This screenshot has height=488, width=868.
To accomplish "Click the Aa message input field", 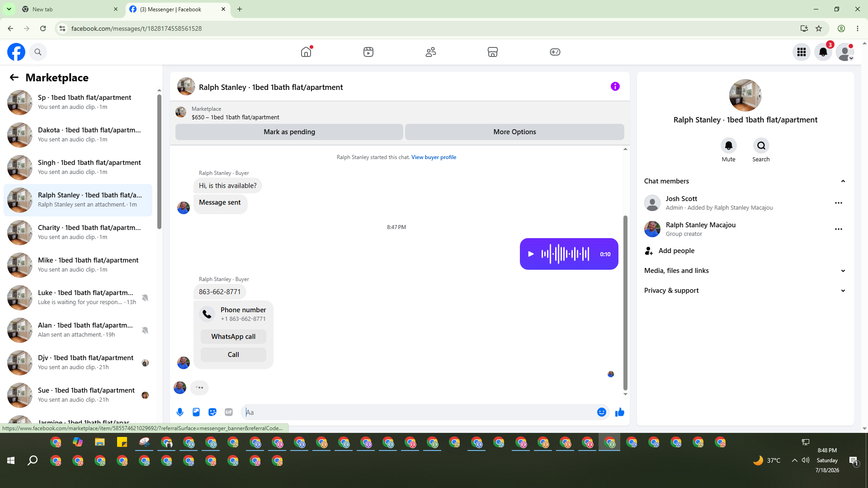I will (x=418, y=412).
